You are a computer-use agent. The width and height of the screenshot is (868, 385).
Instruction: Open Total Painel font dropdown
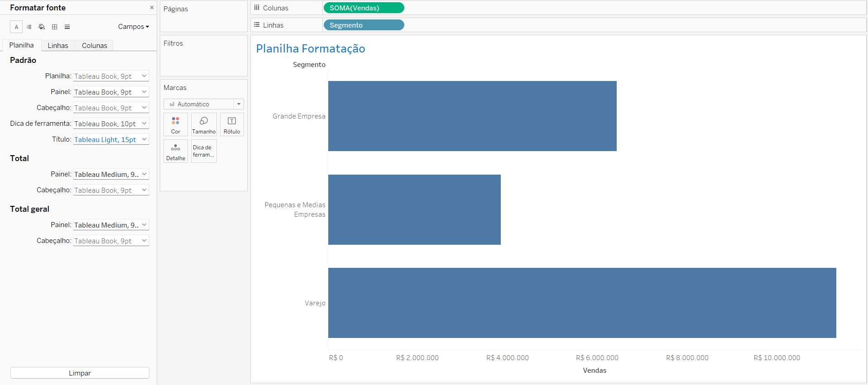(x=111, y=174)
